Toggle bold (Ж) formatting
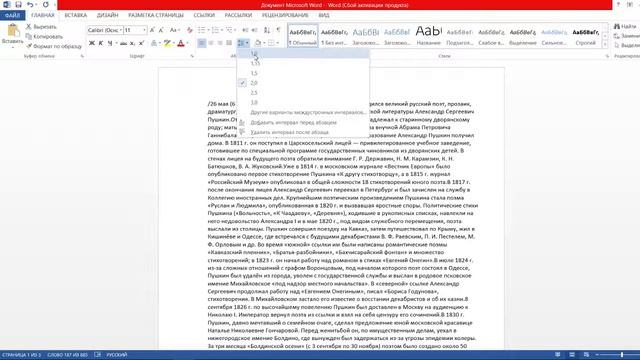Image resolution: width=640 pixels, height=360 pixels. pos(92,43)
